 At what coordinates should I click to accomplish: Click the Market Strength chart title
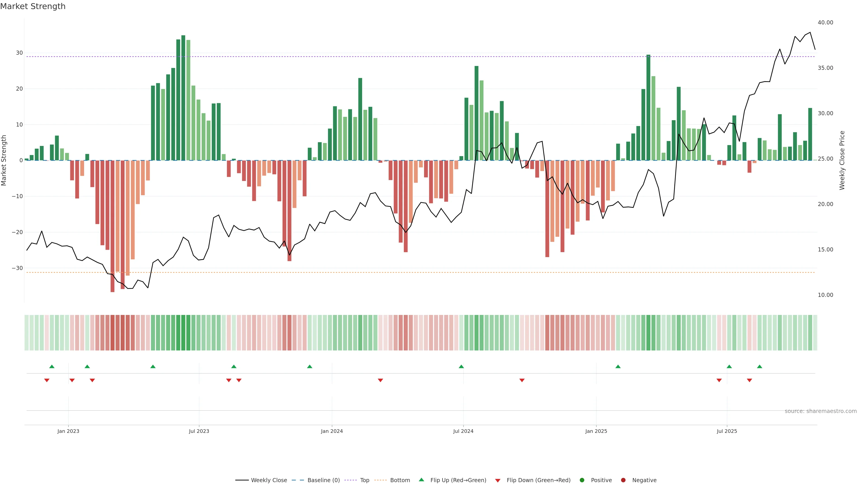[x=33, y=6]
